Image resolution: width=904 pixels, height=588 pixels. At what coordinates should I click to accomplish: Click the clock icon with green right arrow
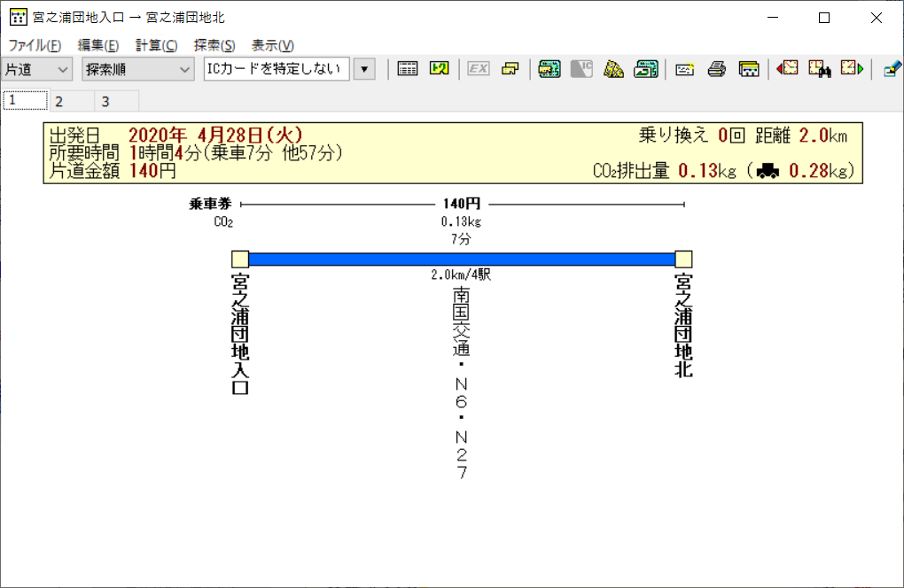pos(852,69)
